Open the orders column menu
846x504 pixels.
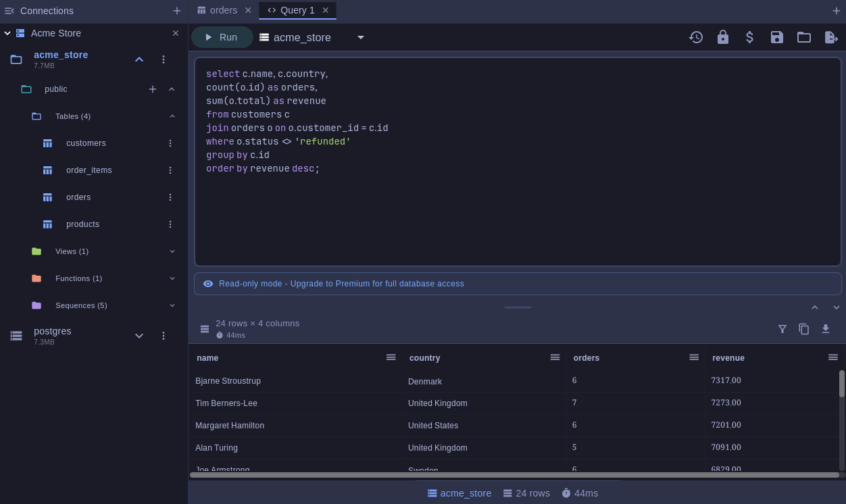tap(694, 357)
